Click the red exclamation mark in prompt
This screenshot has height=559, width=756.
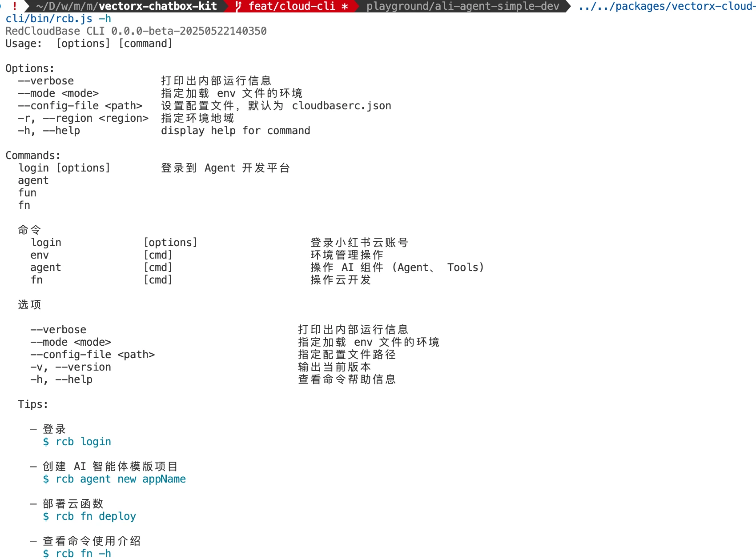(x=15, y=6)
